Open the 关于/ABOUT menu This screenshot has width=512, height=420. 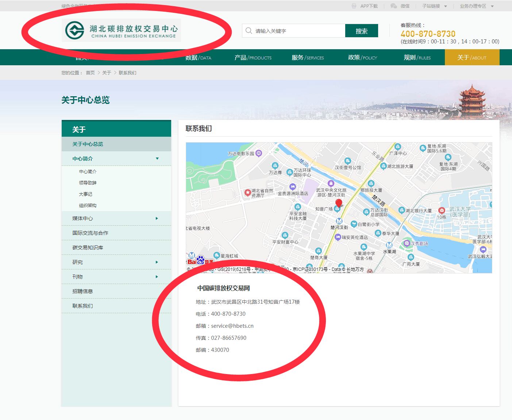point(472,57)
